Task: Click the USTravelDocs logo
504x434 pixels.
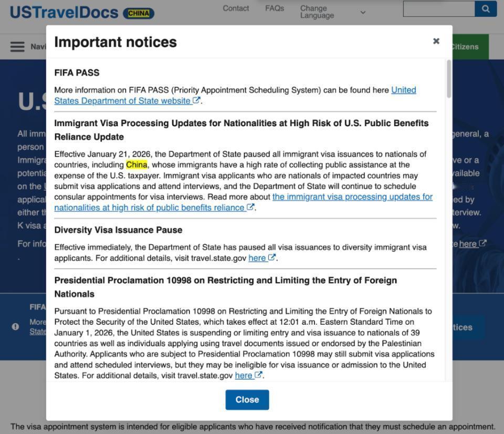Action: click(64, 12)
